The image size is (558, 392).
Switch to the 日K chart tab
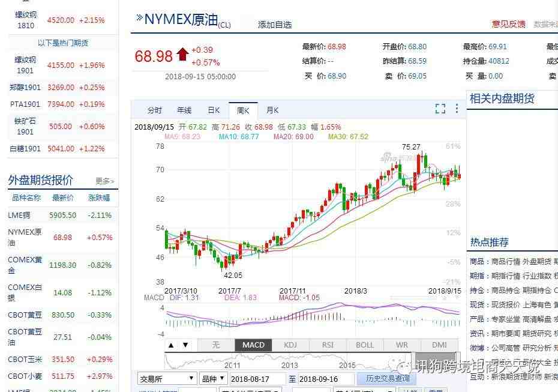[x=214, y=110]
